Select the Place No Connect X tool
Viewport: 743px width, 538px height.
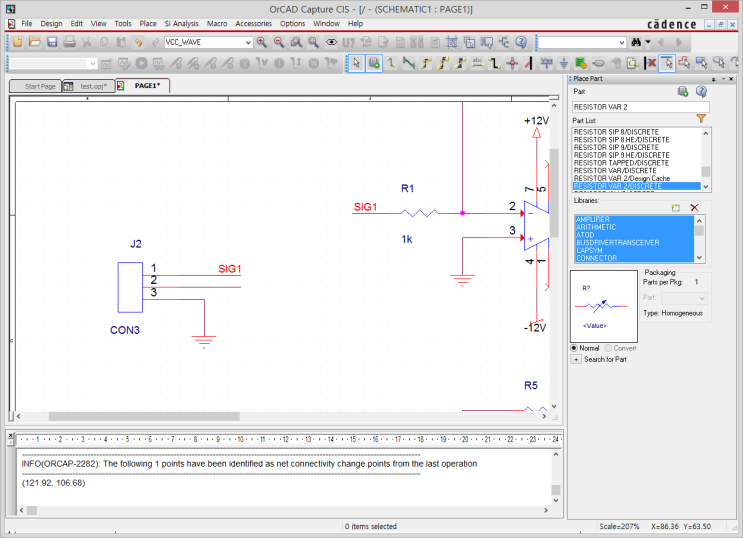(651, 63)
